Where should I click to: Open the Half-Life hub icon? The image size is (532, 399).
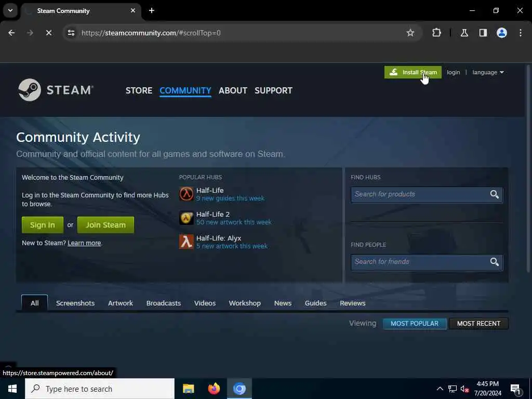coord(187,194)
